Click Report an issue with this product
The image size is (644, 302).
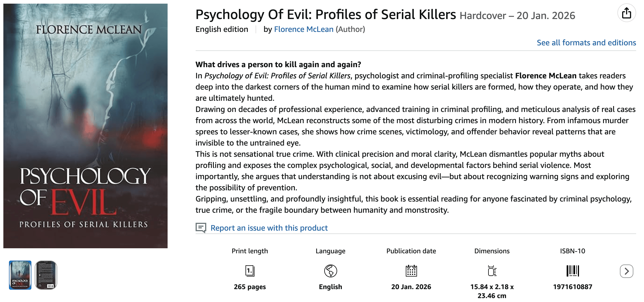click(x=269, y=228)
